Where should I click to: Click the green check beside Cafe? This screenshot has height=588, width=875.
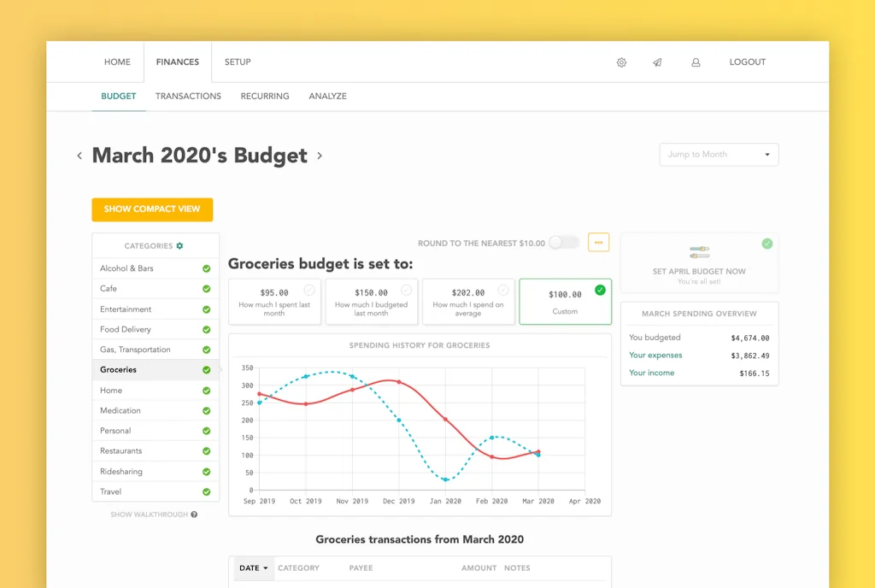tap(207, 289)
